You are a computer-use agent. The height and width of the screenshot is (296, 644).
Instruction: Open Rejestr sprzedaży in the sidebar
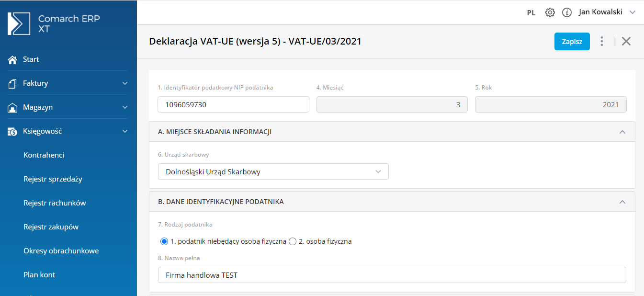coord(53,179)
